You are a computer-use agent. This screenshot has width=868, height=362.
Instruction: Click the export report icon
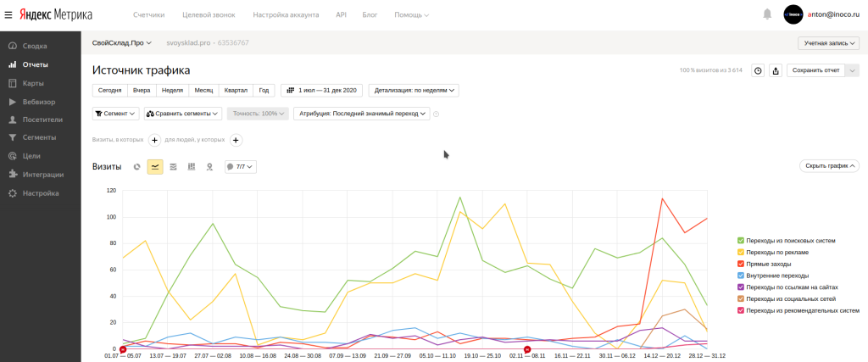pos(775,71)
